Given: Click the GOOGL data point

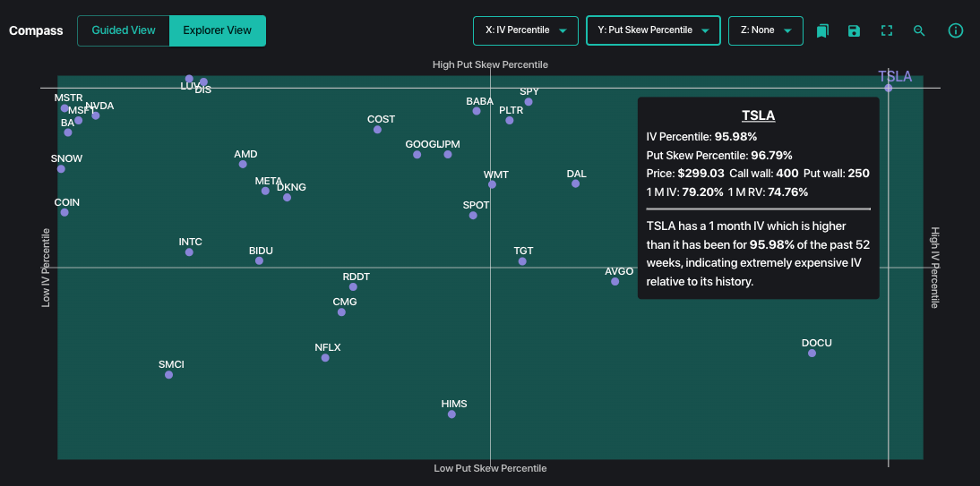Looking at the screenshot, I should coord(417,155).
